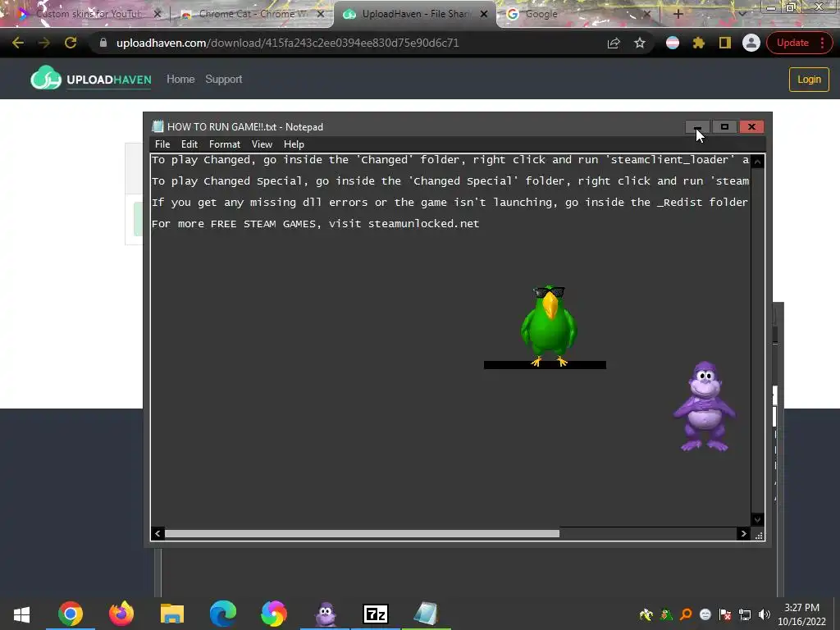Viewport: 840px width, 630px height.
Task: Open the Format menu in Notepad
Action: coord(225,144)
